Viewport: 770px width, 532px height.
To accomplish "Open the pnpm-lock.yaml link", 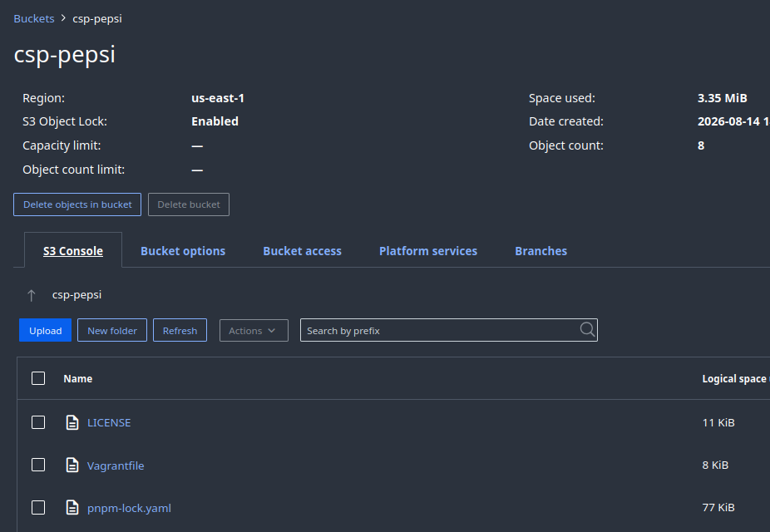I will [x=129, y=508].
